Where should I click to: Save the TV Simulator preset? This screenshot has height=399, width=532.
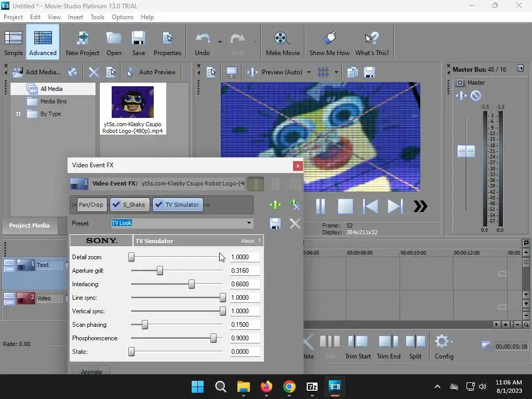coord(275,223)
